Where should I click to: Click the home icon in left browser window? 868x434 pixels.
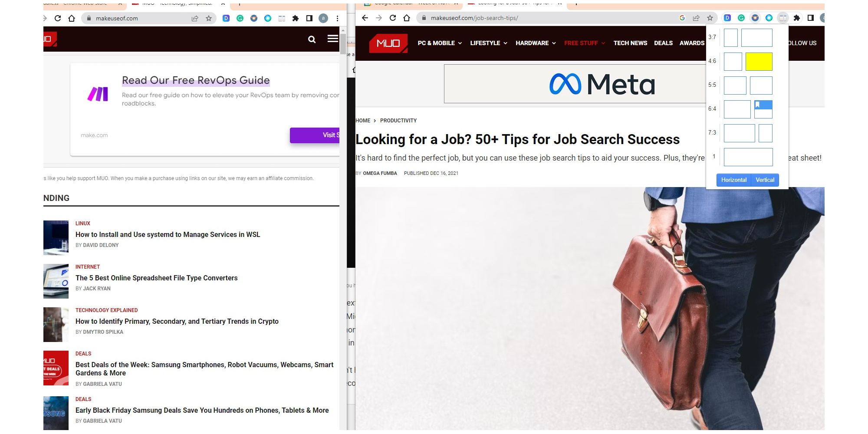pos(72,18)
